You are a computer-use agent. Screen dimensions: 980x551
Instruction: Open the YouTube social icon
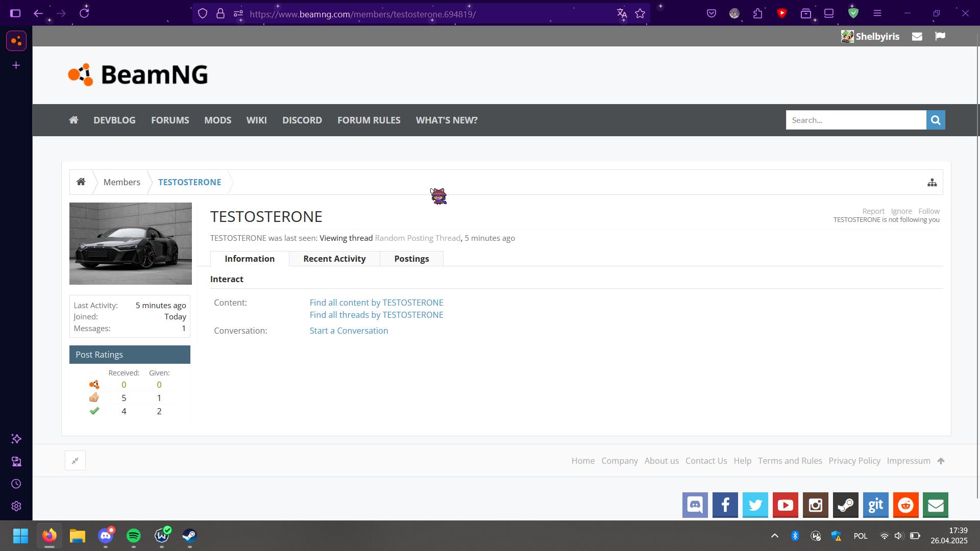click(785, 505)
